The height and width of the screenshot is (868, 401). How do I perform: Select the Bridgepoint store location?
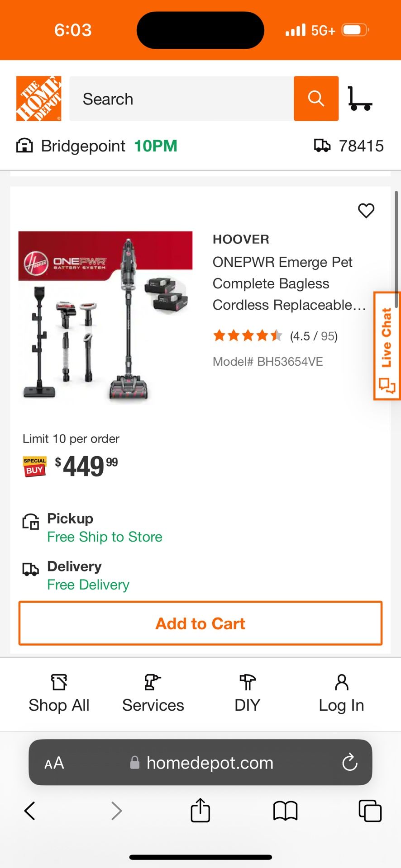click(x=97, y=146)
